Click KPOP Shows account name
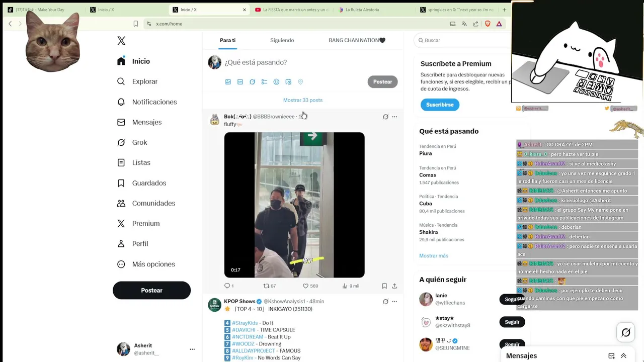Screen dimensions: 644x362 [x=239, y=302]
